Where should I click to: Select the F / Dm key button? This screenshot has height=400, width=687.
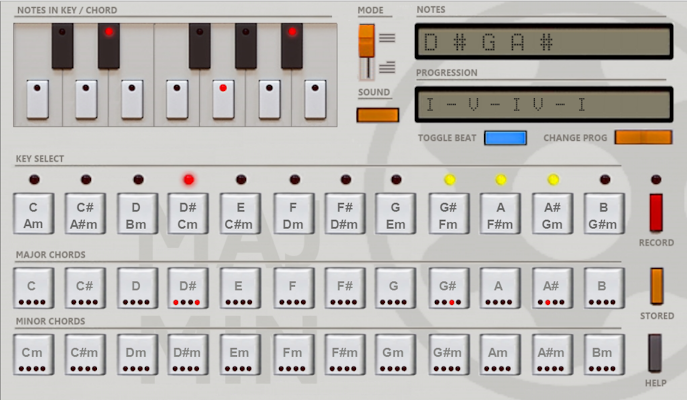294,214
